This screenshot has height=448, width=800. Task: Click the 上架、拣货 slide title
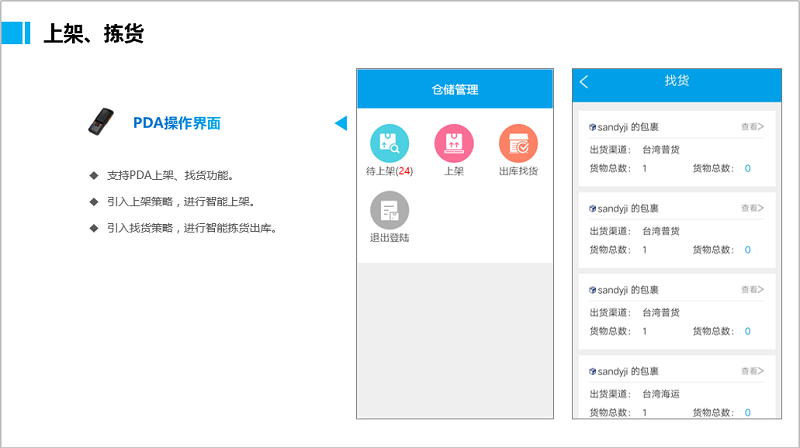tap(93, 34)
